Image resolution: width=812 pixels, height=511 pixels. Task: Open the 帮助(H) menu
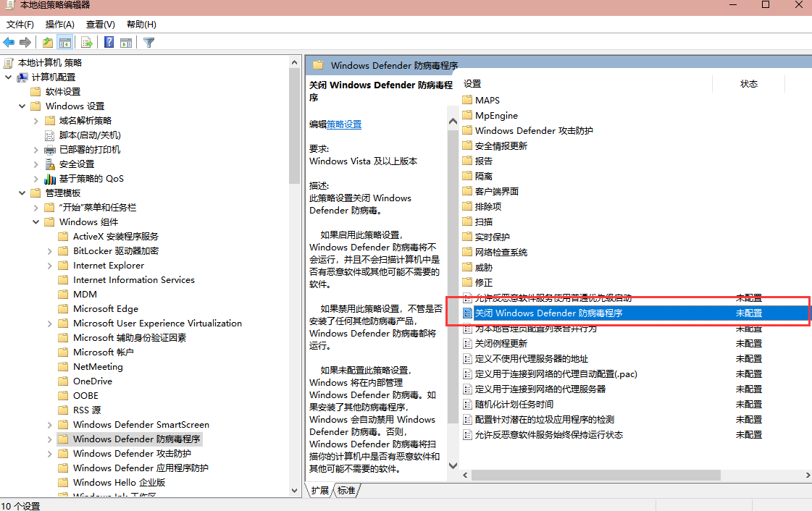141,25
